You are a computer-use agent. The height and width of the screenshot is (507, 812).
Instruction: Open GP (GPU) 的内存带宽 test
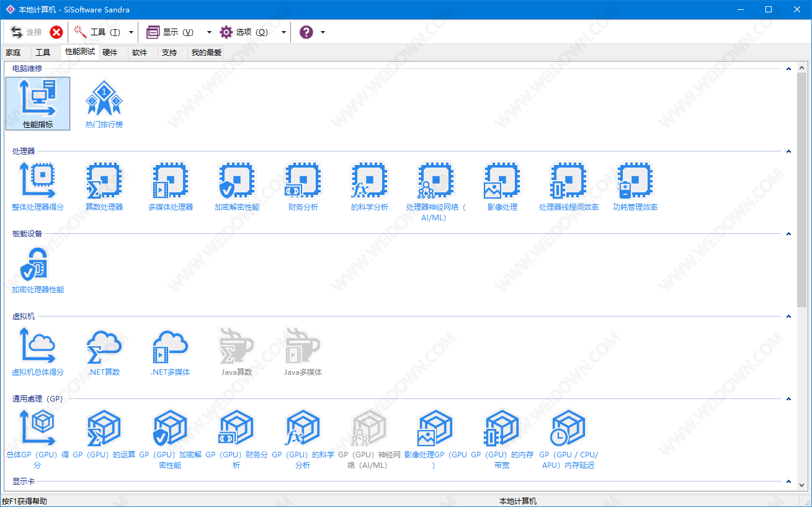502,439
